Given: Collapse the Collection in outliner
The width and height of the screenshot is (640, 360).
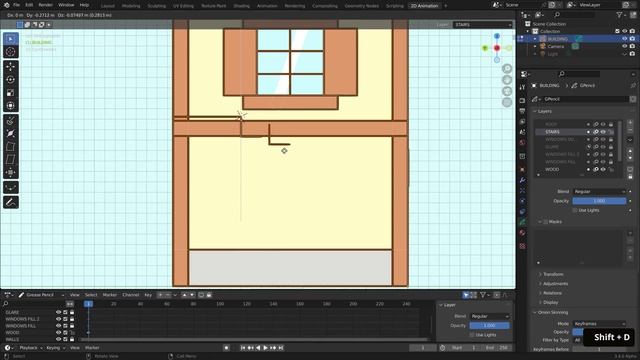Looking at the screenshot, I should pos(528,31).
